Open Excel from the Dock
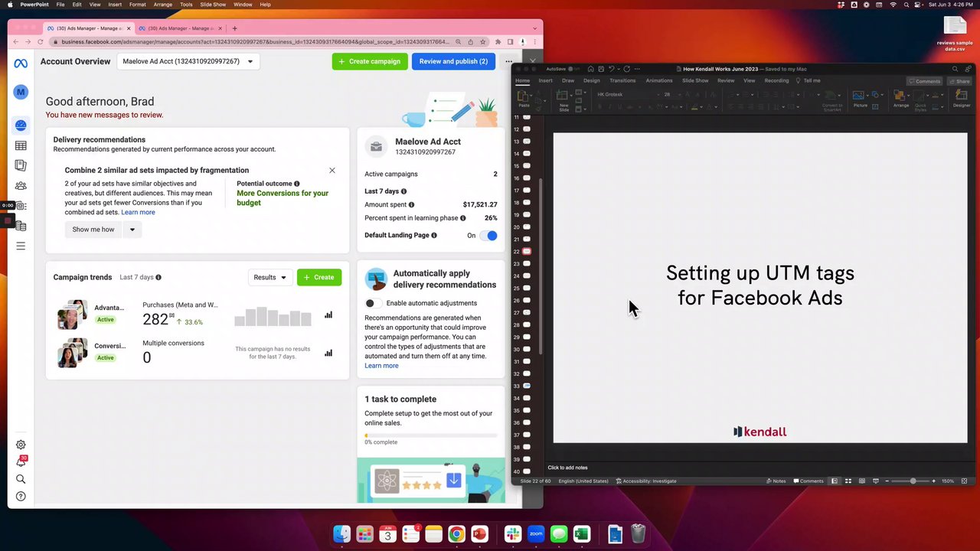The image size is (980, 551). pos(581,533)
